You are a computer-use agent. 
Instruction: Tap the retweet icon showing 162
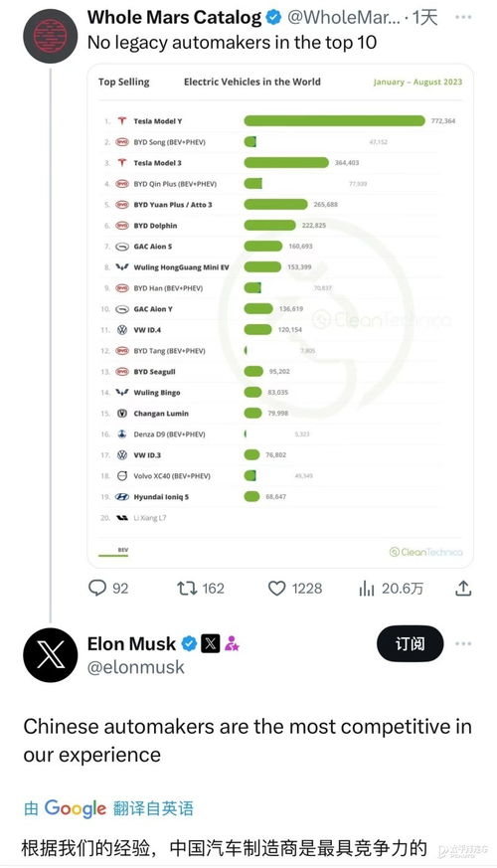(x=187, y=588)
